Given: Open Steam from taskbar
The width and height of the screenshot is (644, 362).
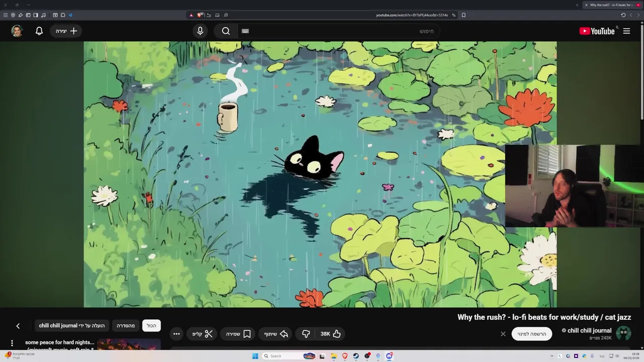Looking at the screenshot, I should pos(356,356).
